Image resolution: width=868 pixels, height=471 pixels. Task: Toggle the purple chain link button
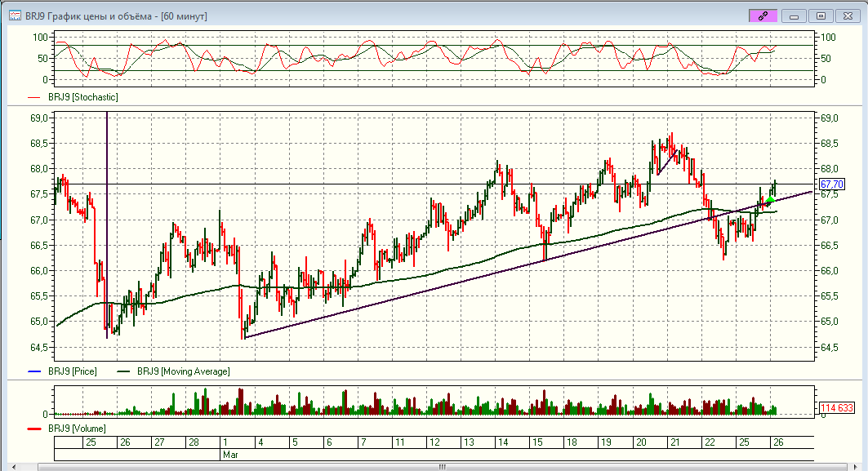[x=763, y=16]
